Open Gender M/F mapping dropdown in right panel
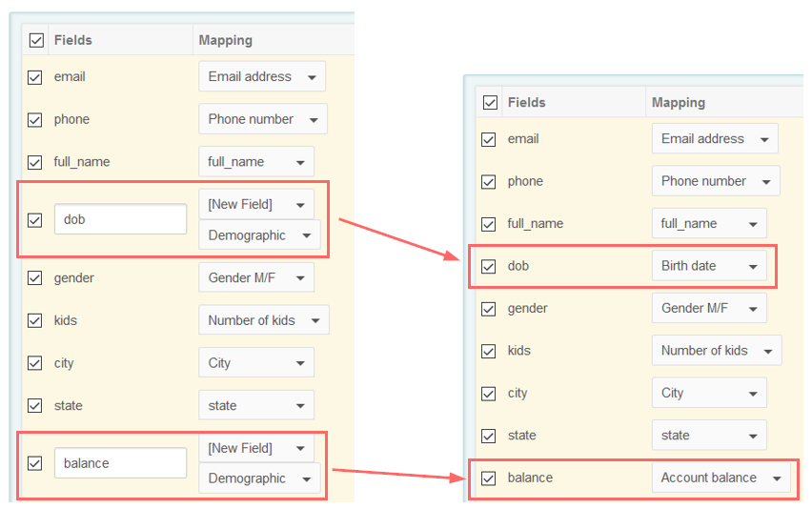The width and height of the screenshot is (812, 509). click(709, 308)
